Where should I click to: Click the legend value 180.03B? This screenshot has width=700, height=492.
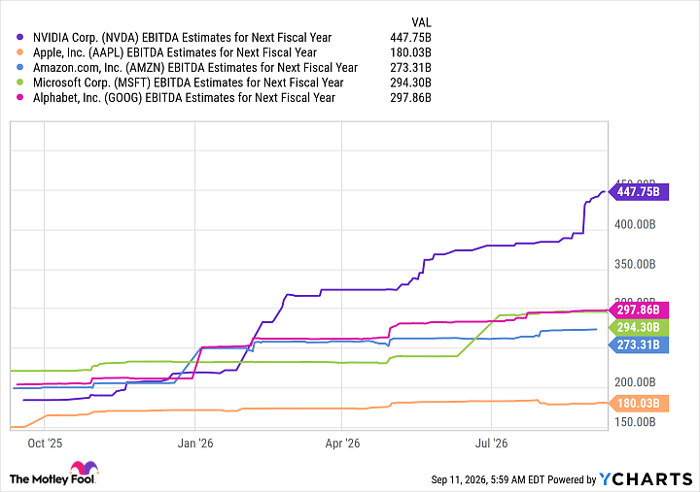(x=410, y=53)
